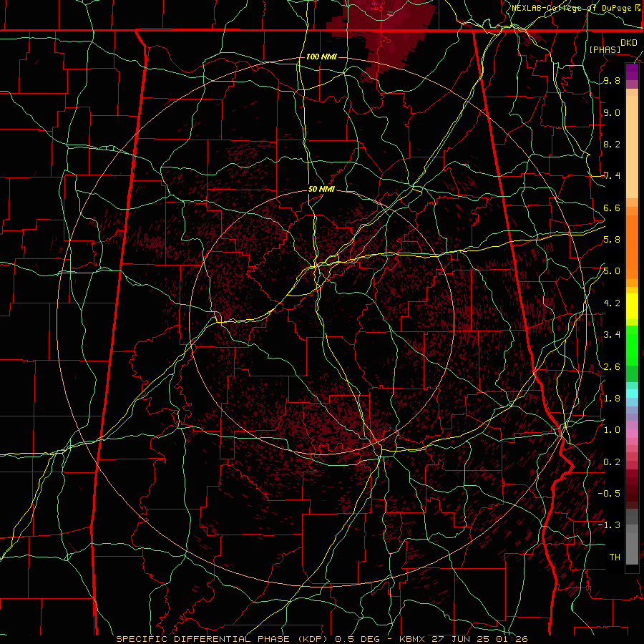Click the 4.2 scale value
The width and height of the screenshot is (644, 644).
point(612,303)
